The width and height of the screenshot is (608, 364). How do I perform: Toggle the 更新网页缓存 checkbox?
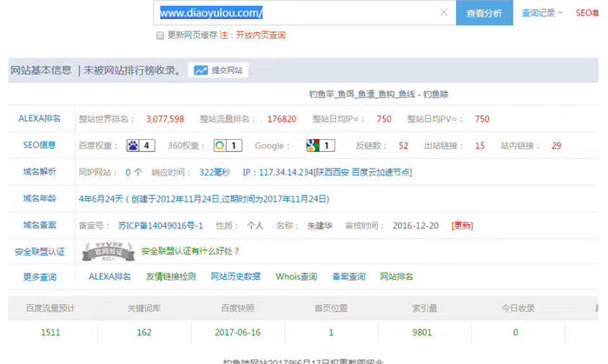160,36
